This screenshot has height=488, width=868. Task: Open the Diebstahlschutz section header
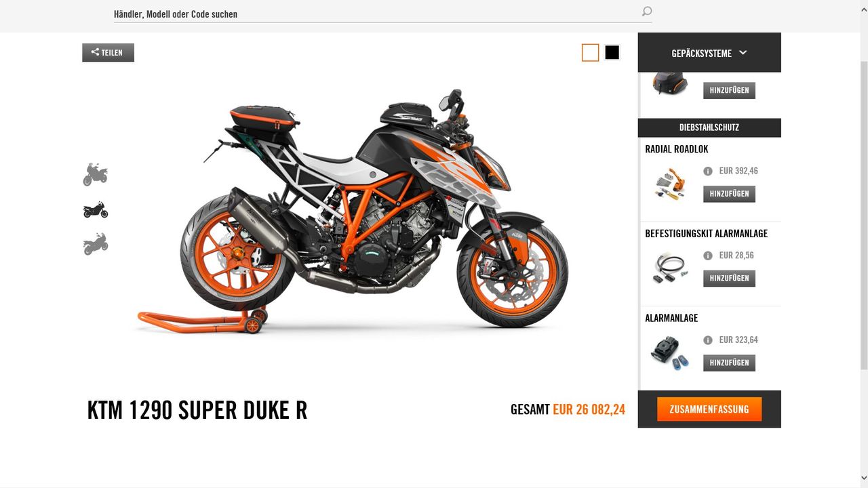click(x=709, y=127)
